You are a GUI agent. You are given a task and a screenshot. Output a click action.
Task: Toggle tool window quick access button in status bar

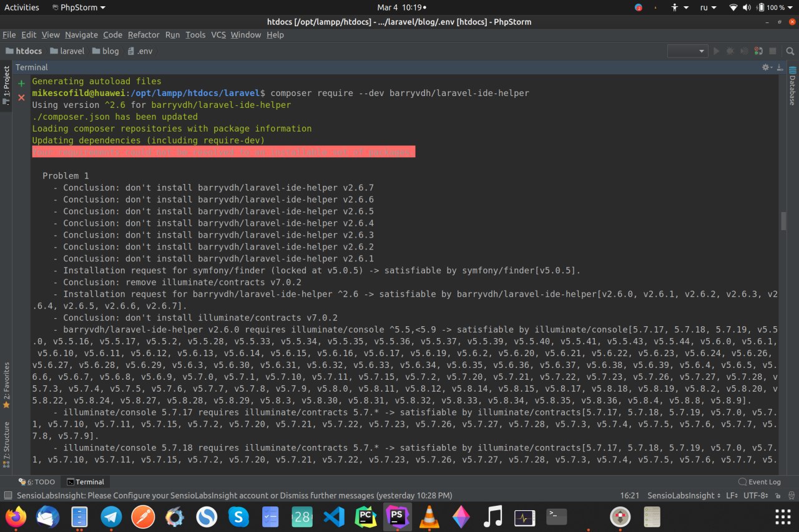point(7,495)
